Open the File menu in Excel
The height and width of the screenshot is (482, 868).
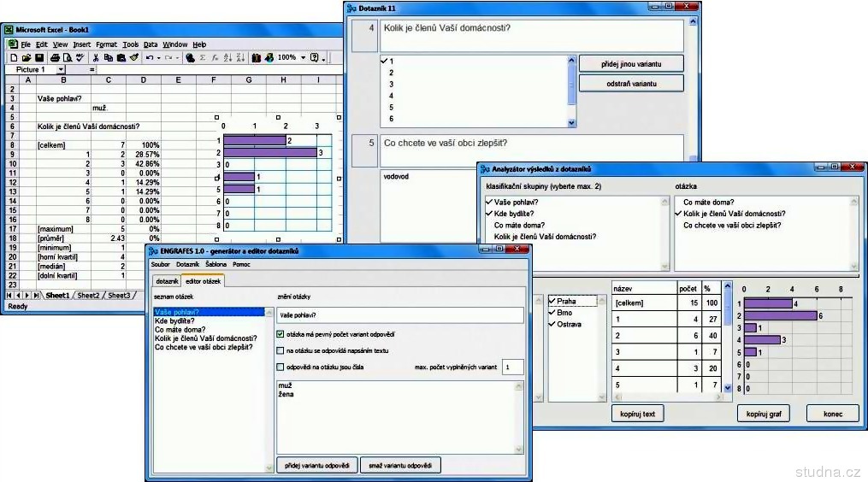click(26, 44)
